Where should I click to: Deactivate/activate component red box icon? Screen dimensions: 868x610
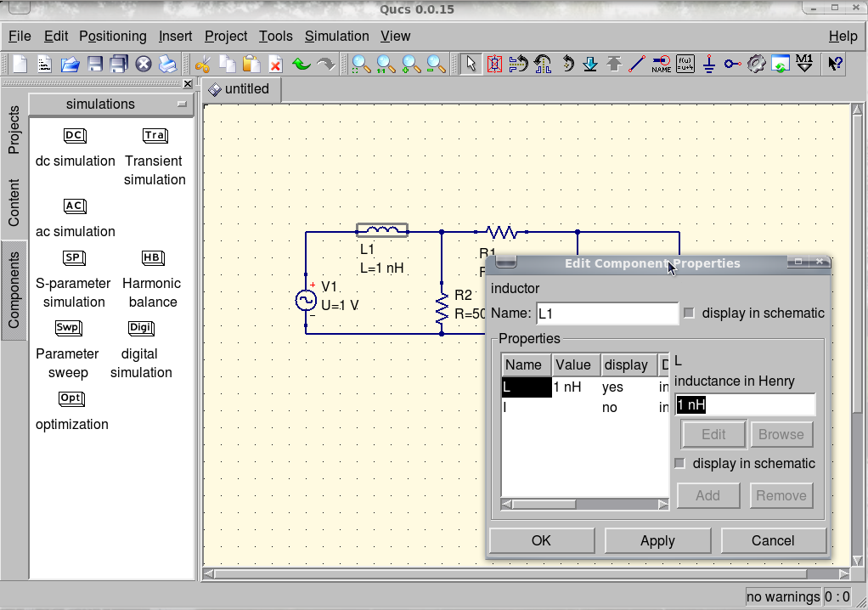point(494,65)
